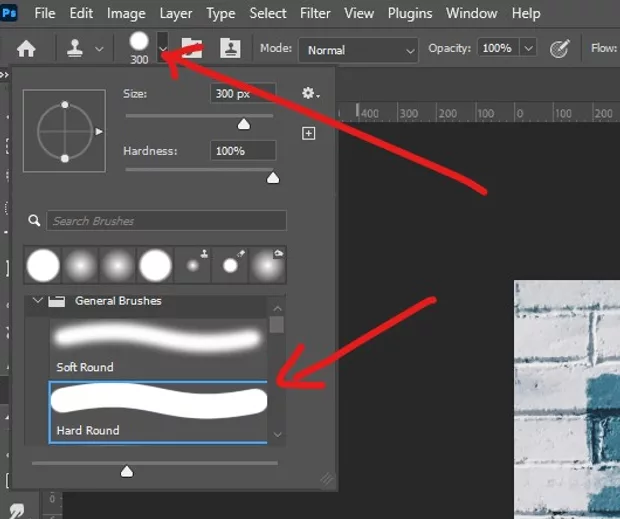Click the first recent brush thumbnail

pos(43,266)
